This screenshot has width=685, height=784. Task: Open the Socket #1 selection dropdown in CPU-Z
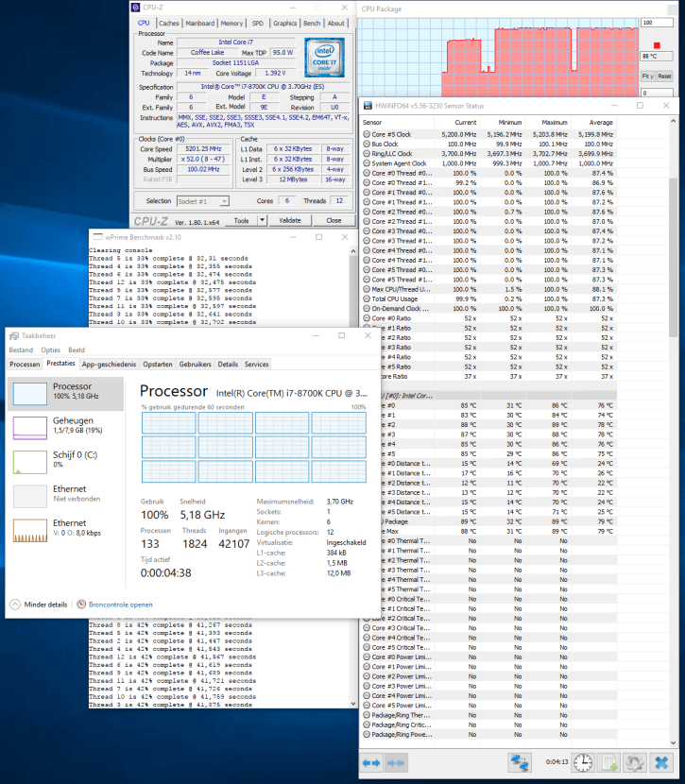(x=225, y=201)
